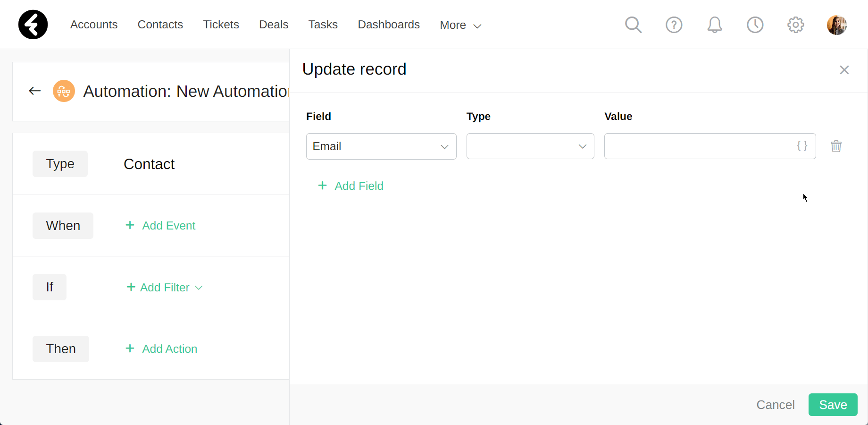Click the 'Contact' type value

149,164
